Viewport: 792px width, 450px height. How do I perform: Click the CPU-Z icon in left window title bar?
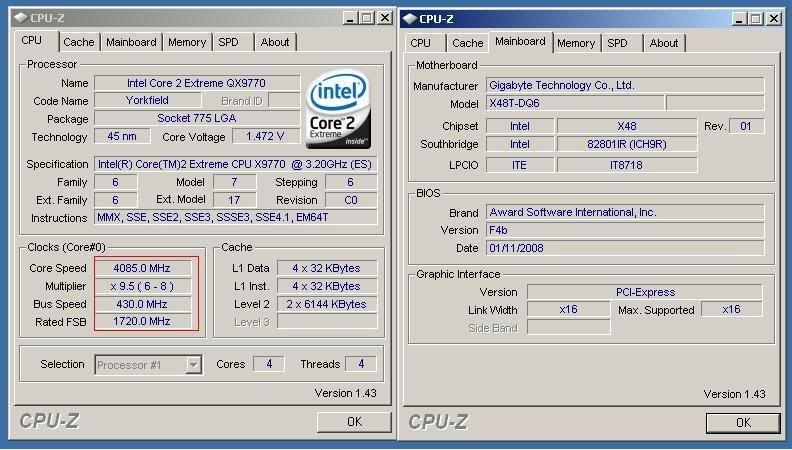tap(21, 18)
